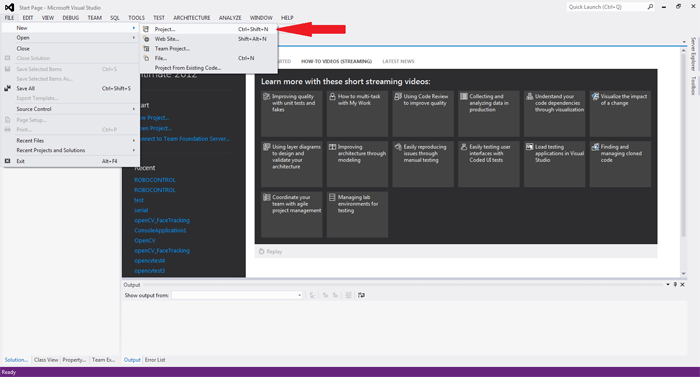This screenshot has height=377, width=700.
Task: Open the Property Manager tab
Action: [74, 360]
